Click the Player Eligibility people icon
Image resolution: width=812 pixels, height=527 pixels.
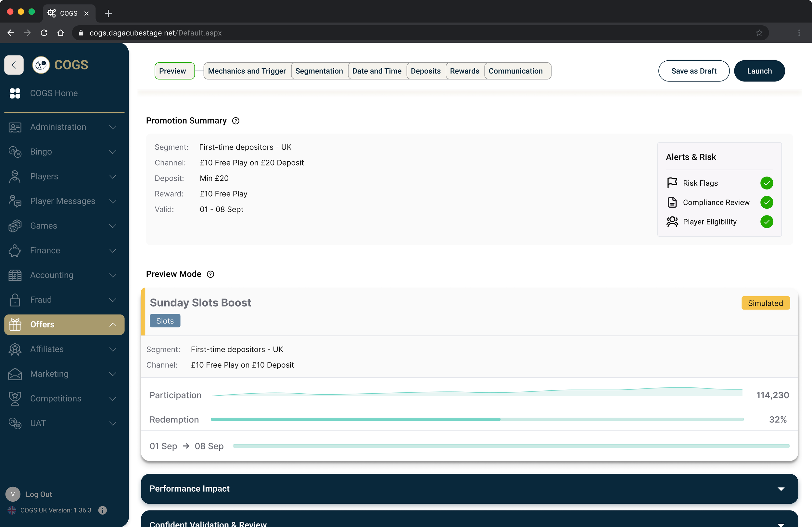click(672, 222)
